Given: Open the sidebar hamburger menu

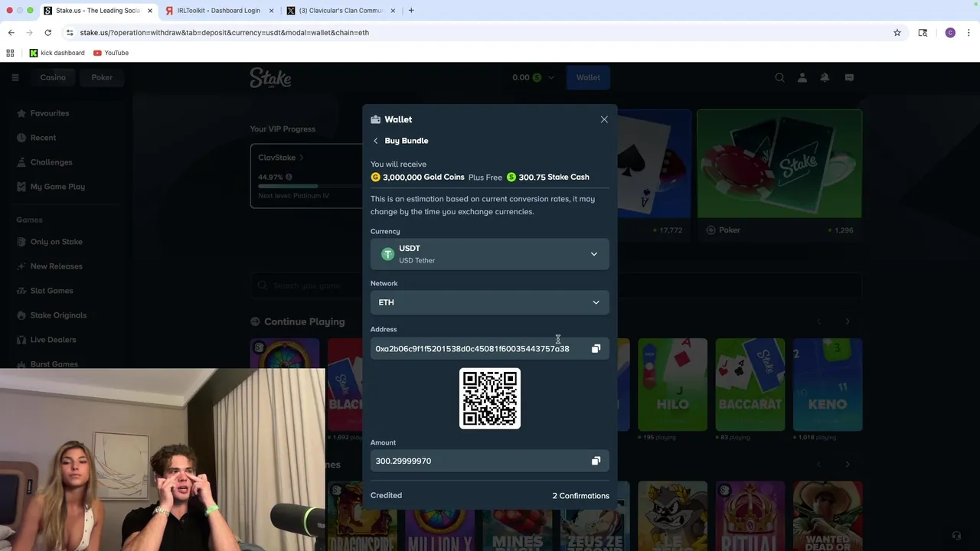Looking at the screenshot, I should click(15, 77).
